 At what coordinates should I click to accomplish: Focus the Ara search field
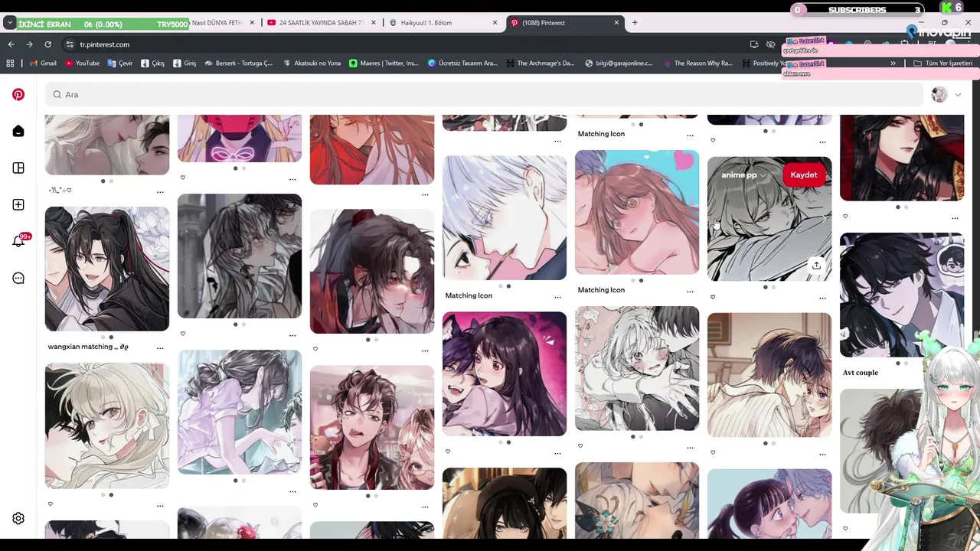click(484, 95)
